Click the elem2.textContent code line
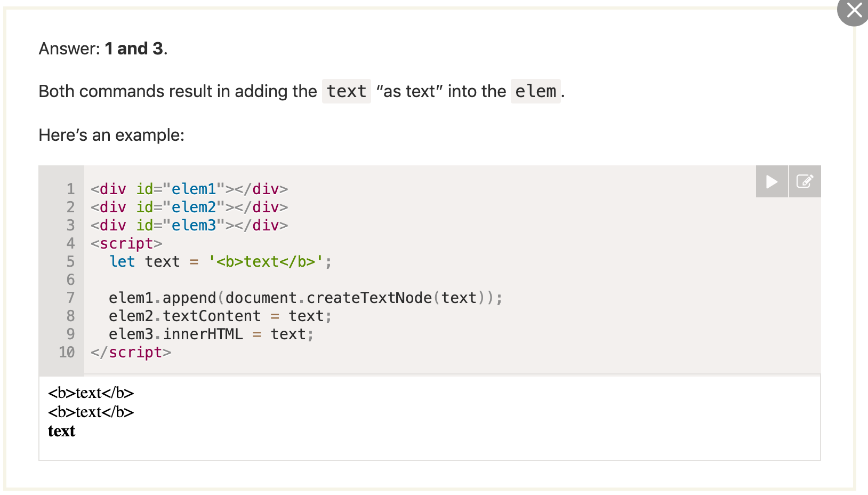868x495 pixels. (220, 316)
